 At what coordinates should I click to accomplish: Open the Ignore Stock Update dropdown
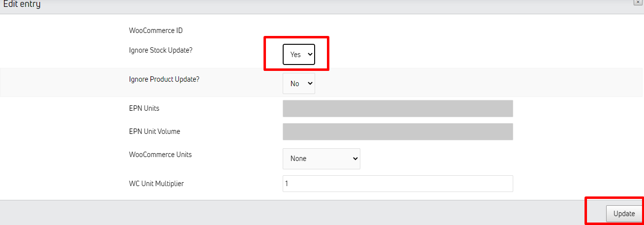click(298, 55)
